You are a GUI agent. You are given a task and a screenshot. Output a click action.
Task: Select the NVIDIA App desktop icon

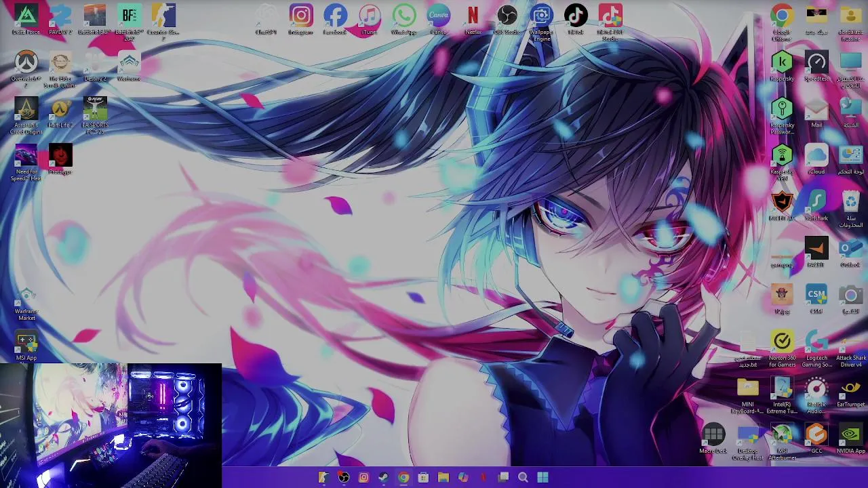(x=850, y=439)
